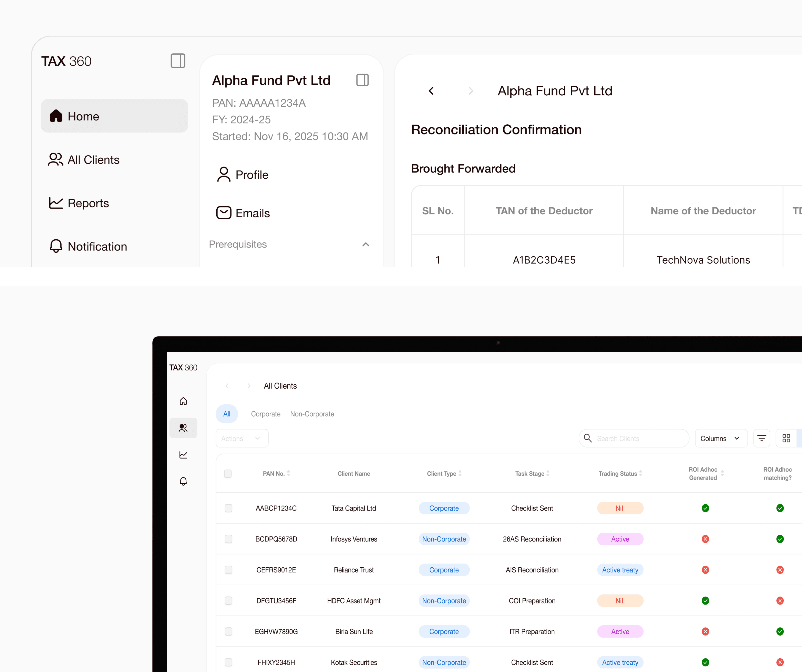
Task: Select the Tata Capital Ltd row checkbox
Action: pos(228,508)
